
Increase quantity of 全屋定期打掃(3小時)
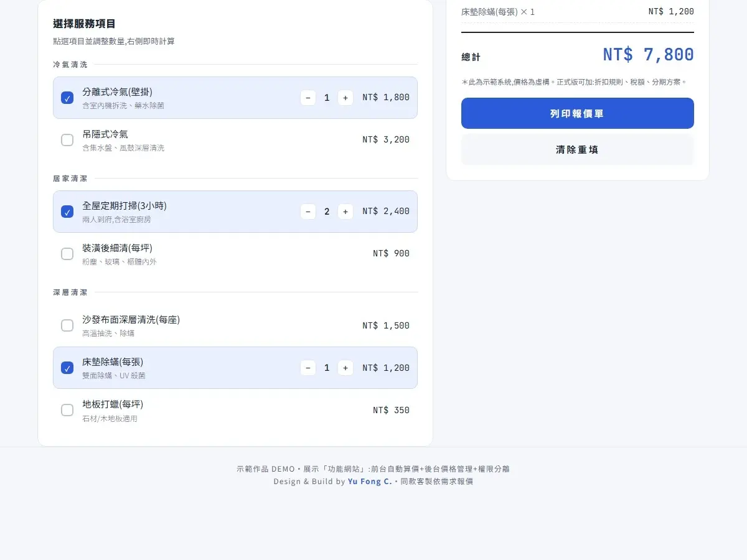(345, 212)
